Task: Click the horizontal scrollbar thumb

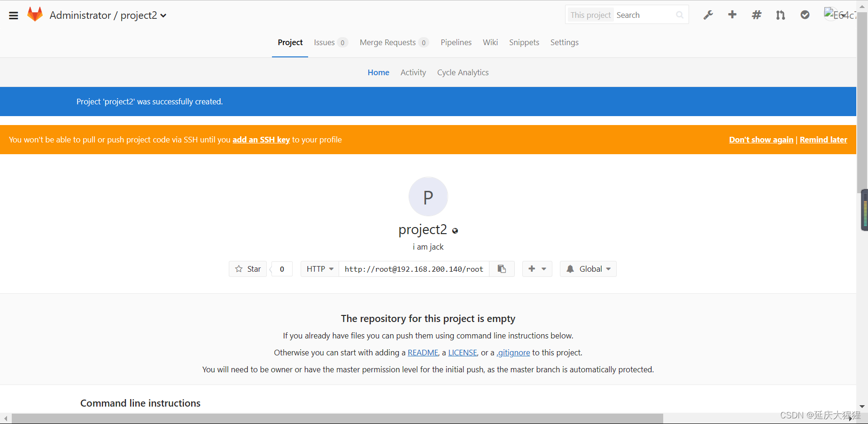Action: coord(337,418)
